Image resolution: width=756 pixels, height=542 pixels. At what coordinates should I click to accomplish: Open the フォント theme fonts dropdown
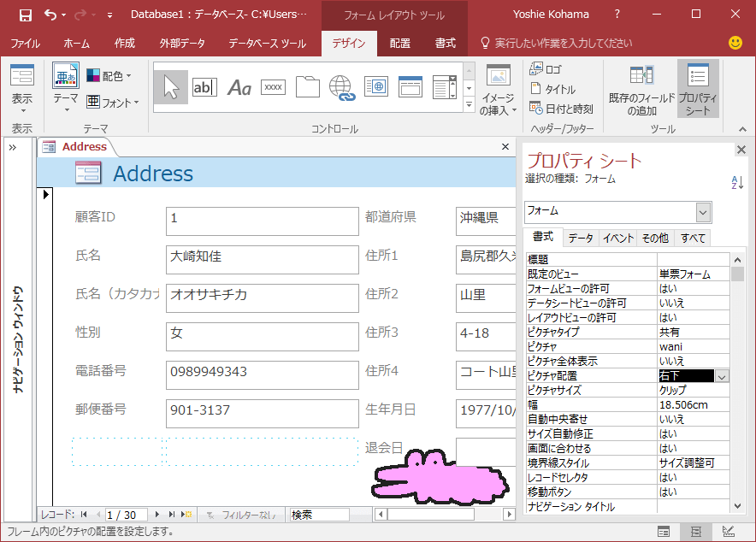(113, 102)
